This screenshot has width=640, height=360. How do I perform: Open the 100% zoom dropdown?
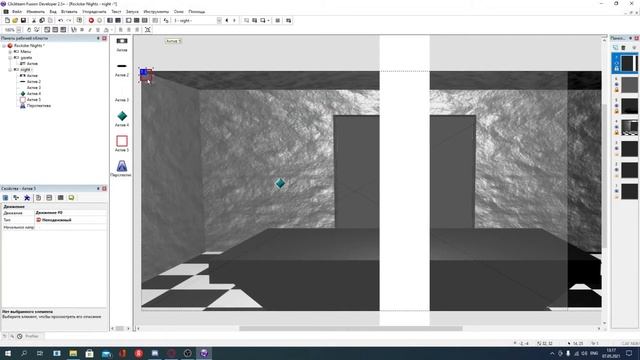[x=19, y=30]
